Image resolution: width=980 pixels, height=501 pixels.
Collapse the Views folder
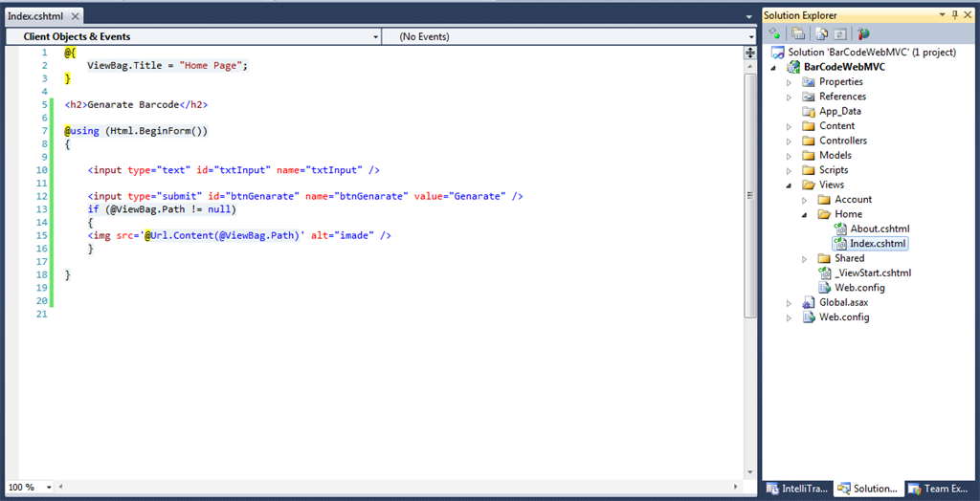(790, 185)
